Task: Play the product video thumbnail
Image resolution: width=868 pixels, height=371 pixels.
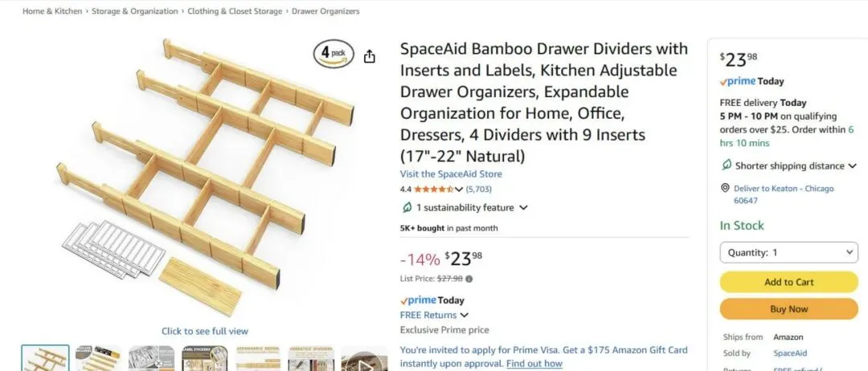Action: [364, 359]
